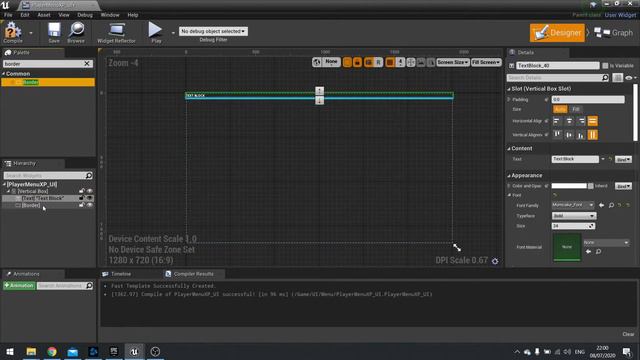The width and height of the screenshot is (640, 360).
Task: Collapse the PlayerMenuXP_UI root node
Action: coord(4,184)
